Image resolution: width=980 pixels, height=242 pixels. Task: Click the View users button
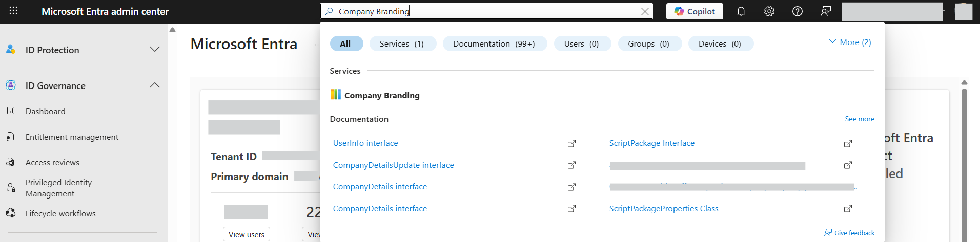tap(247, 234)
